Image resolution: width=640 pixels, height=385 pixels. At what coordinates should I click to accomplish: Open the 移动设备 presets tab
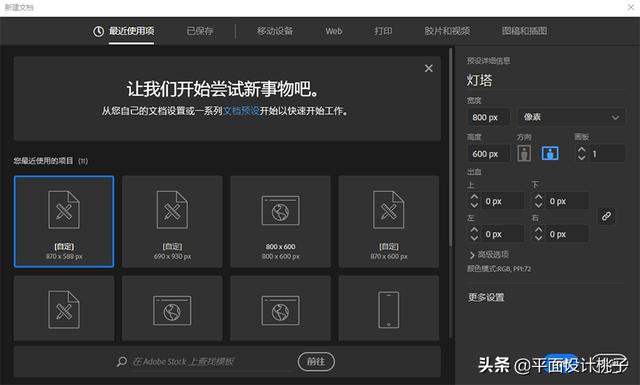[x=275, y=31]
